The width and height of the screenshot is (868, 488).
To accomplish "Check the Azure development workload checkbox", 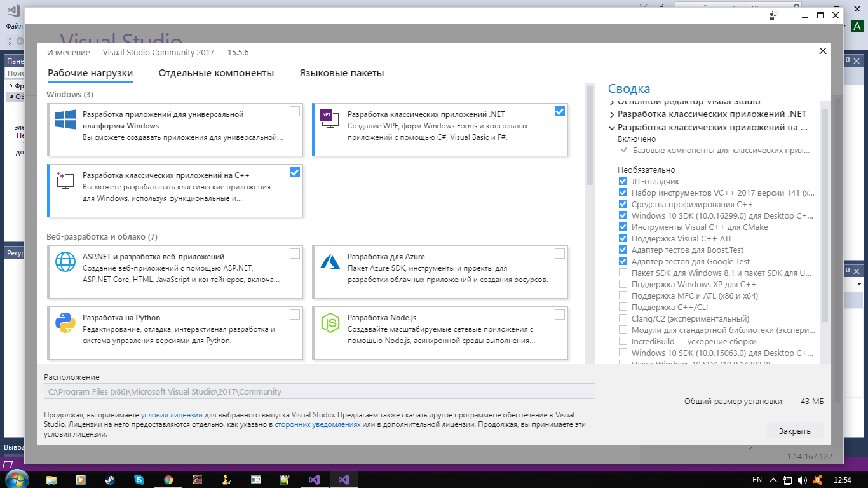I will tap(559, 254).
